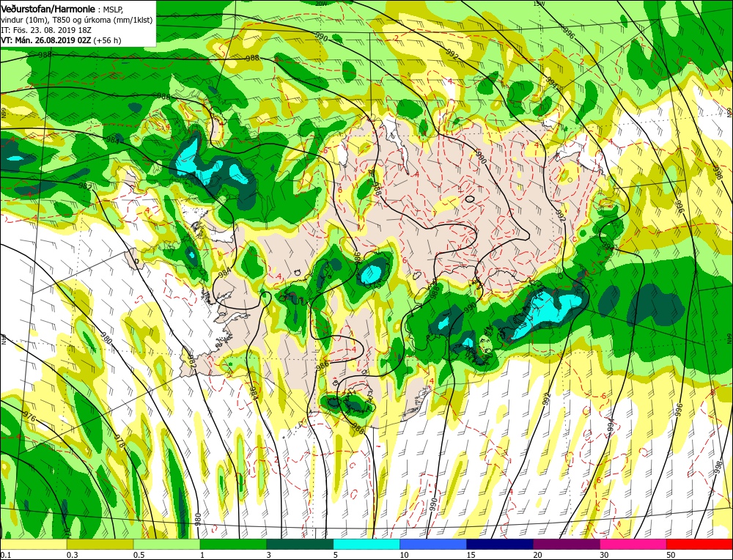Image resolution: width=733 pixels, height=560 pixels.
Task: Click the "15" legend scale label
Action: (x=471, y=555)
